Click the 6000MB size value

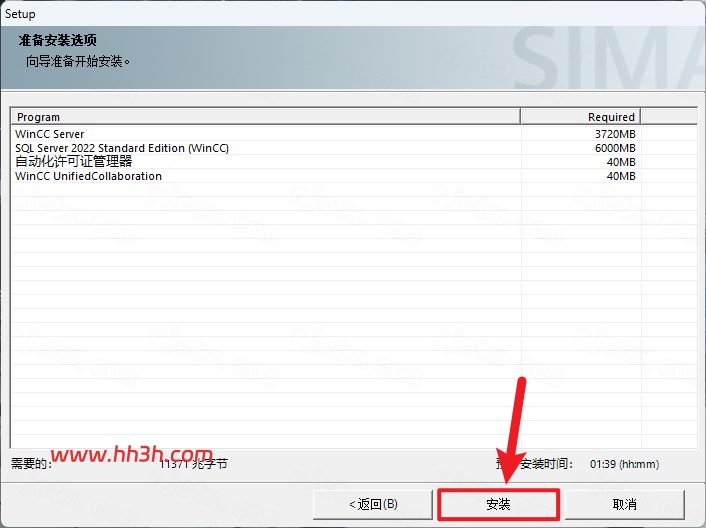click(615, 148)
